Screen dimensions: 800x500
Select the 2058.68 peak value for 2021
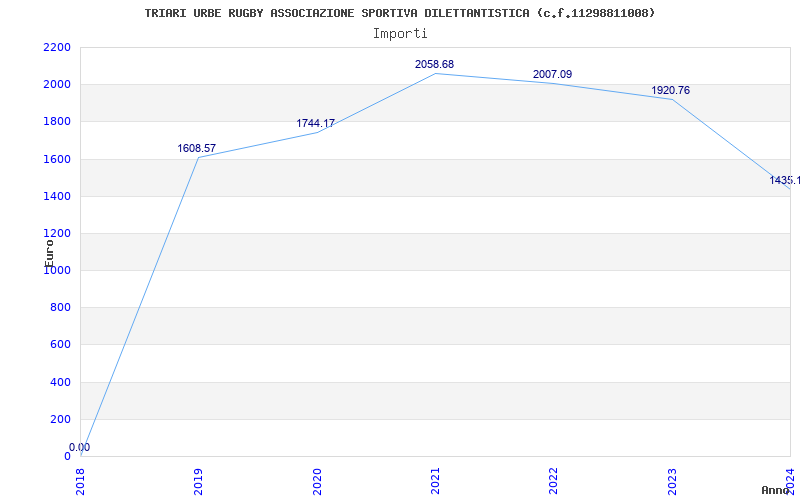tap(434, 64)
